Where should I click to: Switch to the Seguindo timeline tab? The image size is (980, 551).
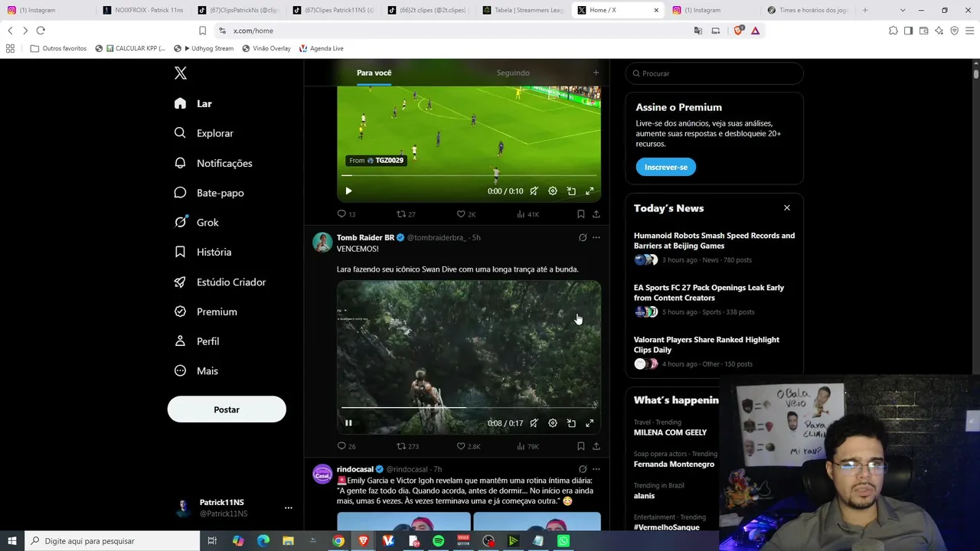513,73
